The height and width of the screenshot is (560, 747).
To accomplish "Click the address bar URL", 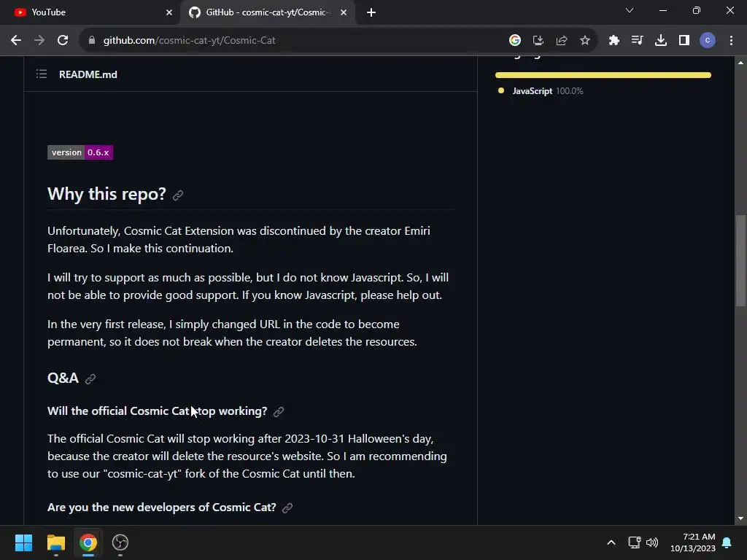I will click(x=189, y=41).
